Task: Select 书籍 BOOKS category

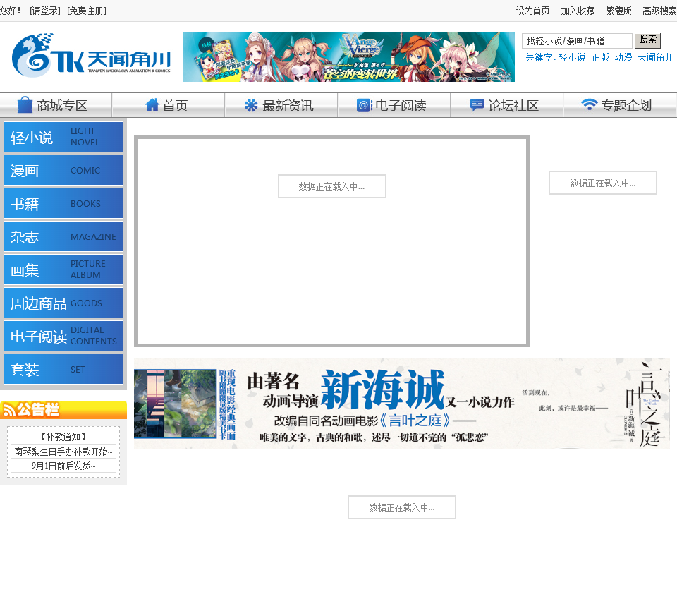Action: tap(63, 203)
